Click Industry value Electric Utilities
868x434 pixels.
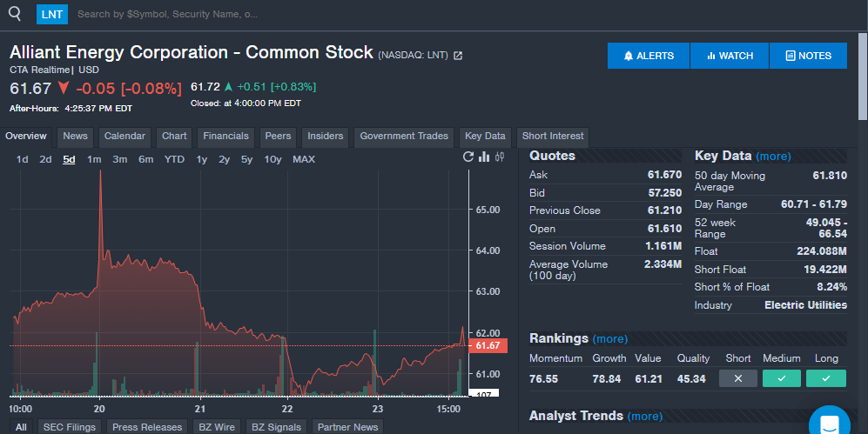point(805,305)
